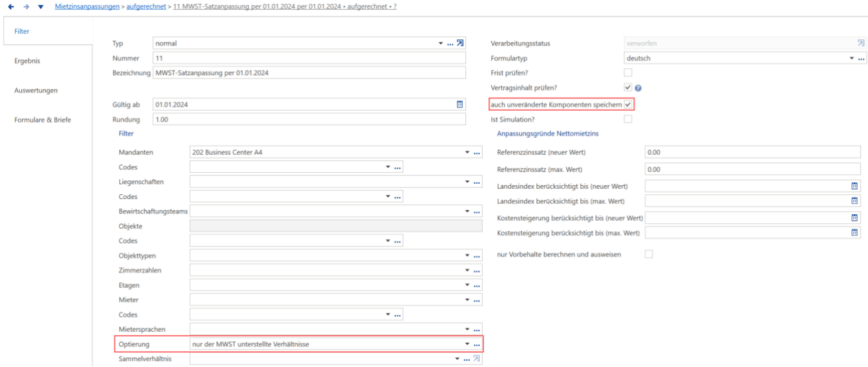Click Referenzzinssatz (neuer Wert) input field
Screen dimensions: 868x367
coord(752,152)
